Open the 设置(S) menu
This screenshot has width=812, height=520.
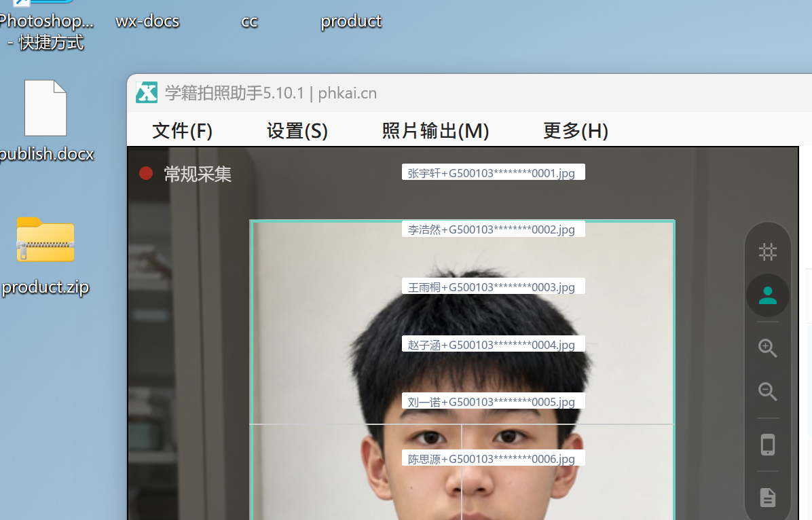click(x=297, y=130)
